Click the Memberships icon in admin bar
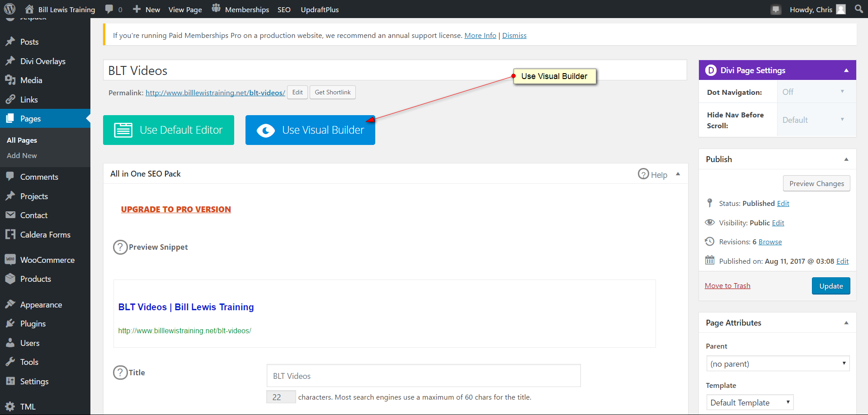 (216, 9)
